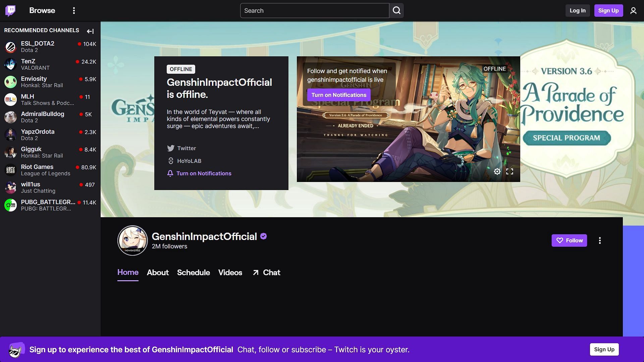Screen dimensions: 644x362
Task: Click the TenZ channel name
Action: tap(28, 61)
